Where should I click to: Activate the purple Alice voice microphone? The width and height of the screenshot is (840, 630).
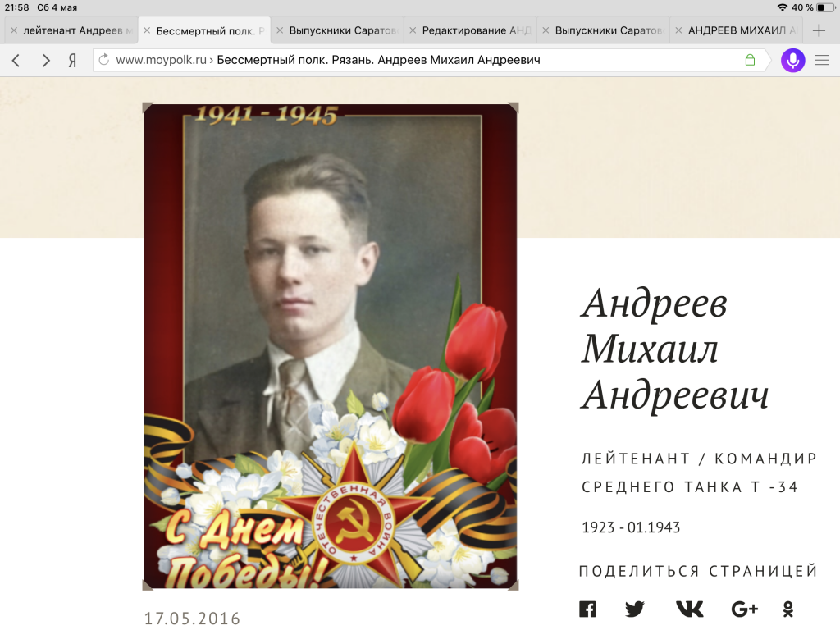pyautogui.click(x=793, y=60)
